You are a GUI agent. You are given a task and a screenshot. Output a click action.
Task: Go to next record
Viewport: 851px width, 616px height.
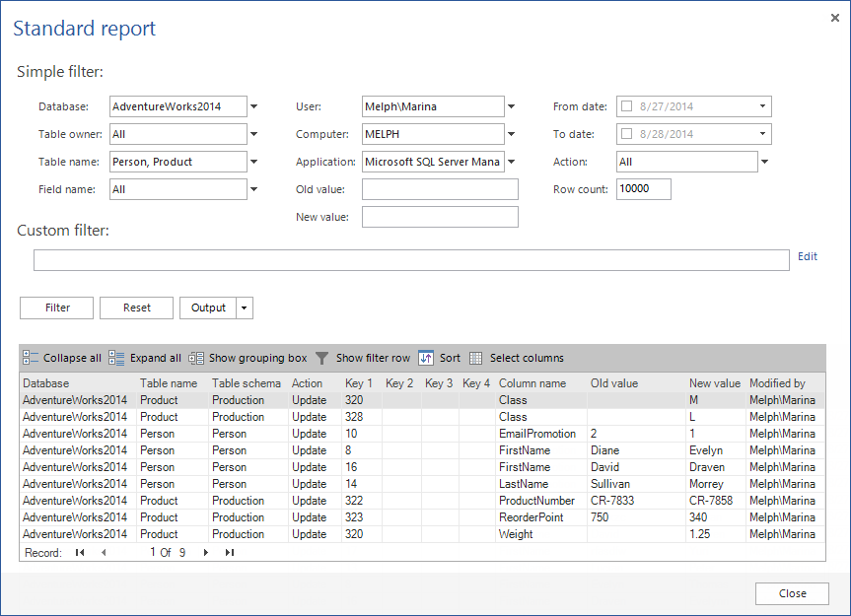[x=206, y=553]
